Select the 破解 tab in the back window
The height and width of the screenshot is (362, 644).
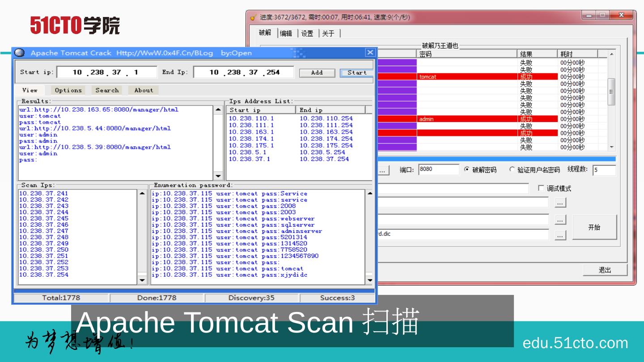coord(265,33)
